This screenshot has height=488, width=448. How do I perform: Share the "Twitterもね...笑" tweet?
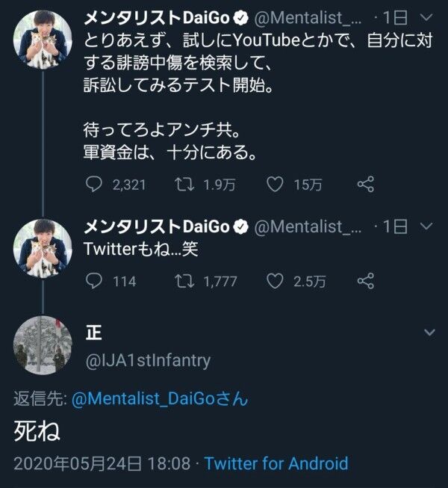pyautogui.click(x=365, y=280)
